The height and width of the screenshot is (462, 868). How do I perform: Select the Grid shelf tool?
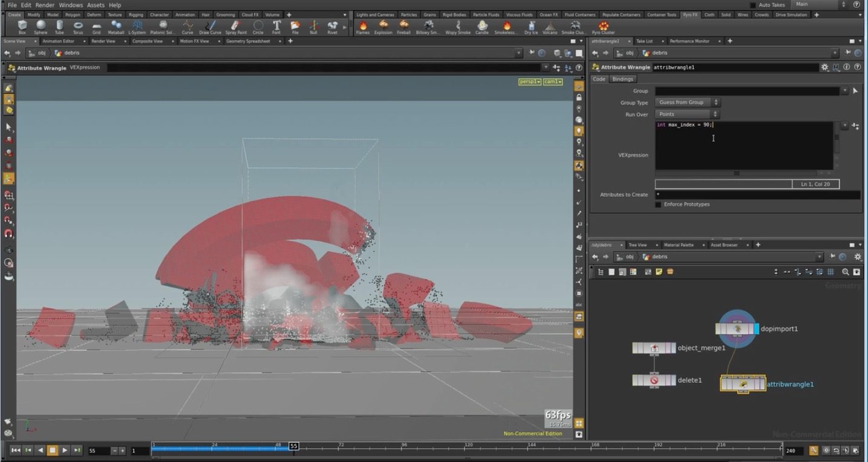pos(97,27)
